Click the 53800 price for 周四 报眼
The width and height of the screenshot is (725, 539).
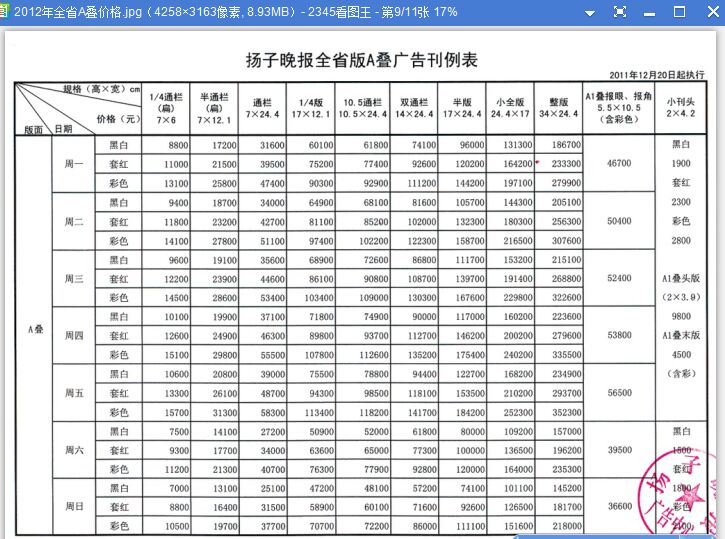pos(619,335)
